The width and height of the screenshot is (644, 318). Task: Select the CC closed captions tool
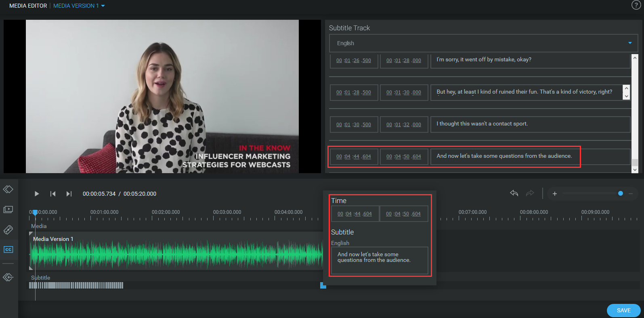[x=8, y=249]
